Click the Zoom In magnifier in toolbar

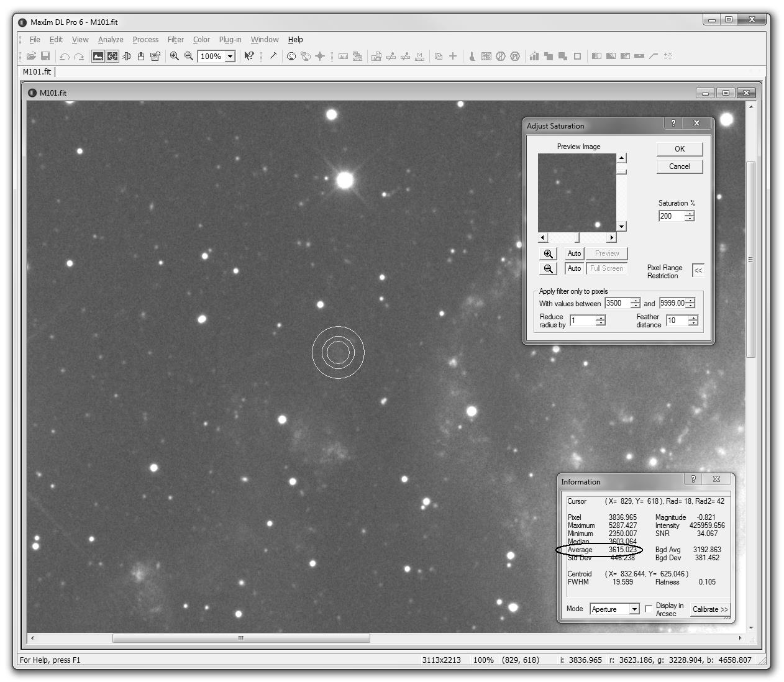coord(175,56)
